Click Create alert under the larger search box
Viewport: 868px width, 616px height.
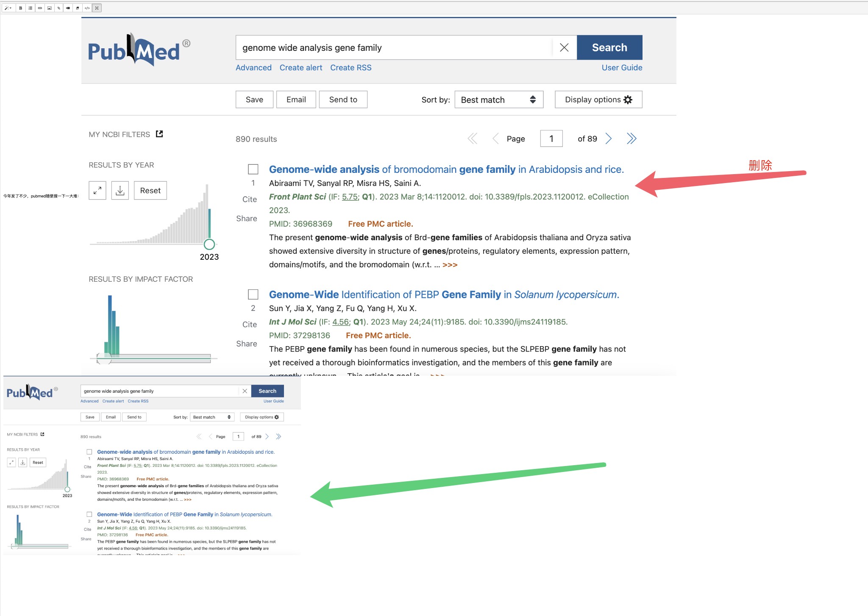[301, 68]
